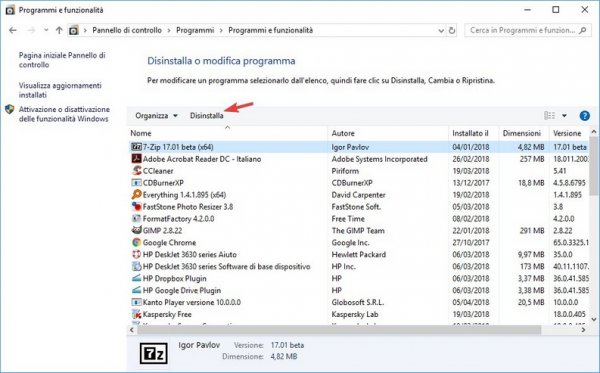Screen dimensions: 600x373
Task: Click the Google Chrome icon
Action: [136, 242]
